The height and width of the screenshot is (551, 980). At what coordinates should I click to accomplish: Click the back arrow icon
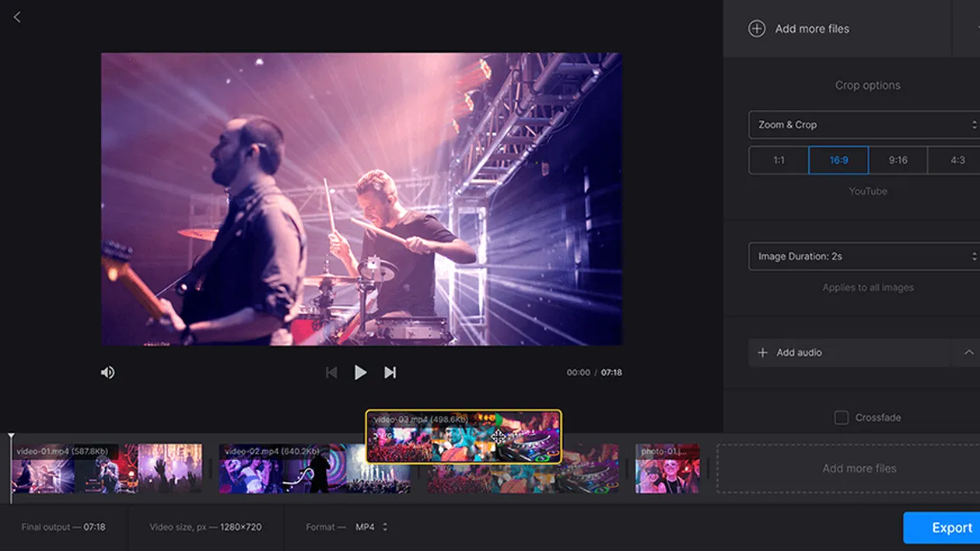pos(17,17)
